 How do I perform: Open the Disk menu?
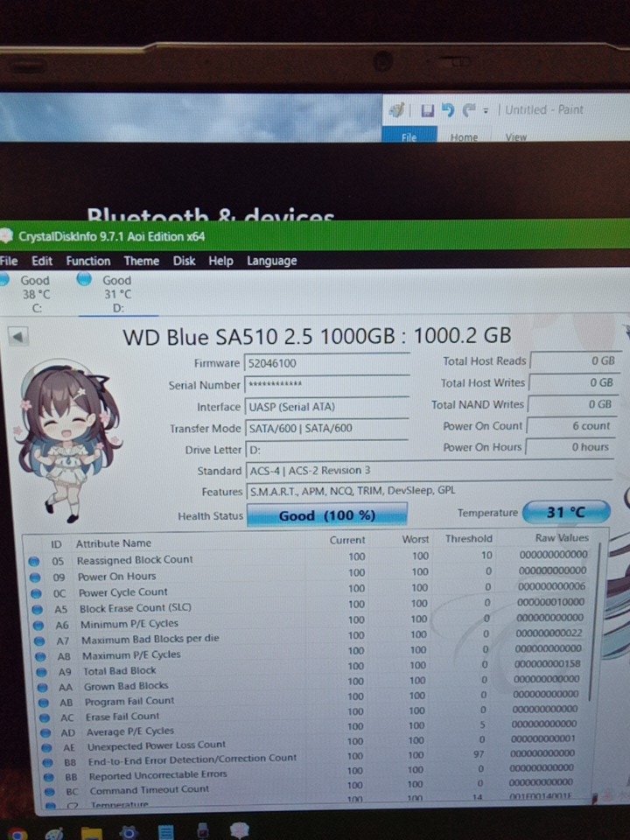(x=185, y=261)
